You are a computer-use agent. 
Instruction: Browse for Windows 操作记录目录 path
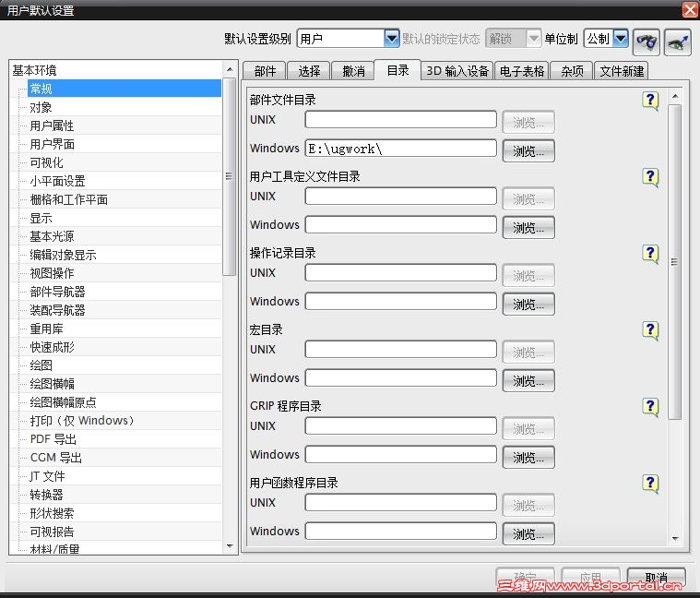[x=528, y=305]
